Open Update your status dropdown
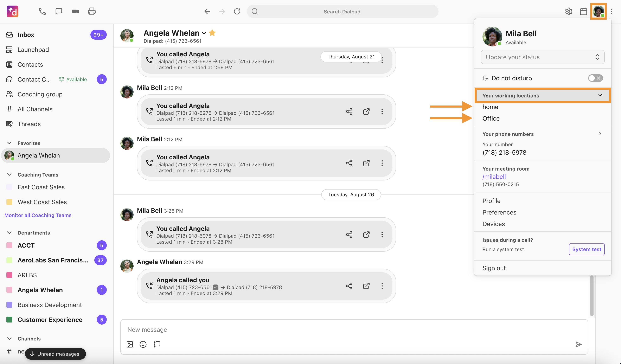 pos(543,57)
